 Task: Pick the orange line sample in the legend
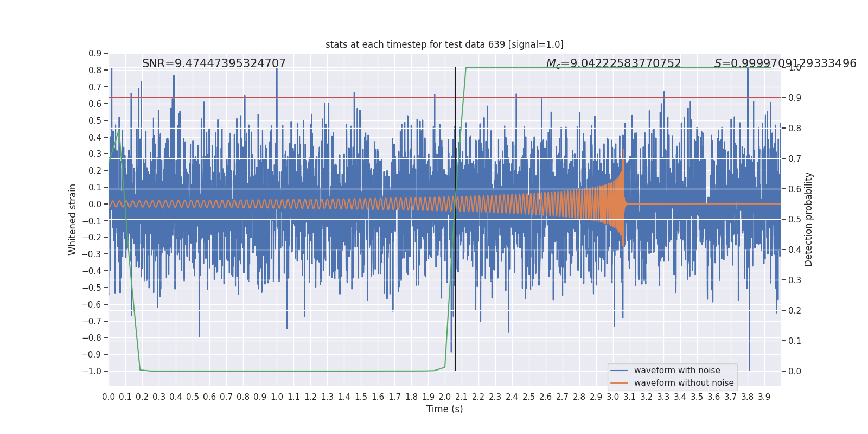[620, 383]
